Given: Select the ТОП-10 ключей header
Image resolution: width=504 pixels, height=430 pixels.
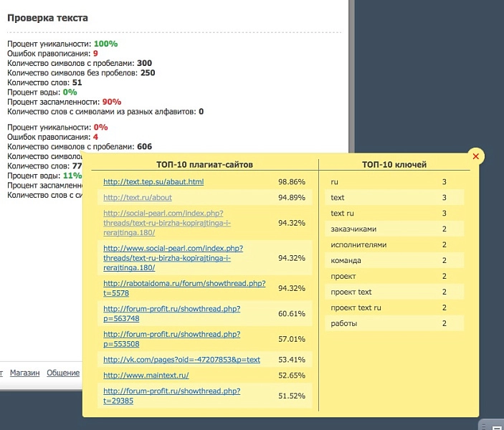Looking at the screenshot, I should [x=394, y=165].
